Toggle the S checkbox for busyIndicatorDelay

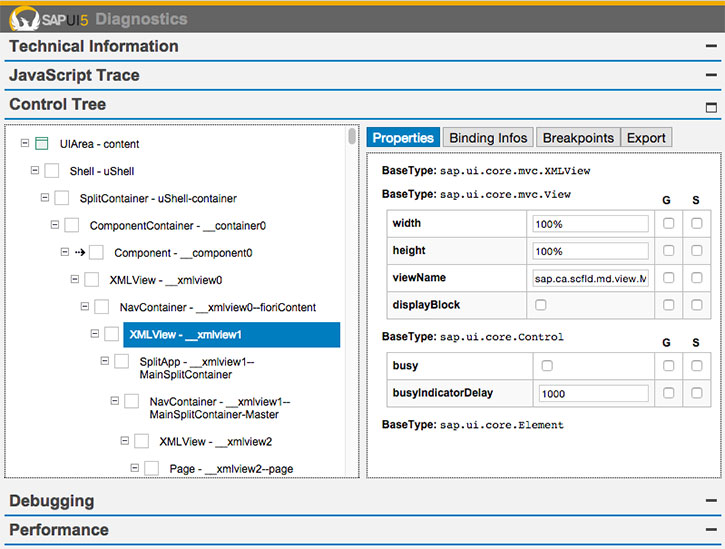(x=696, y=393)
